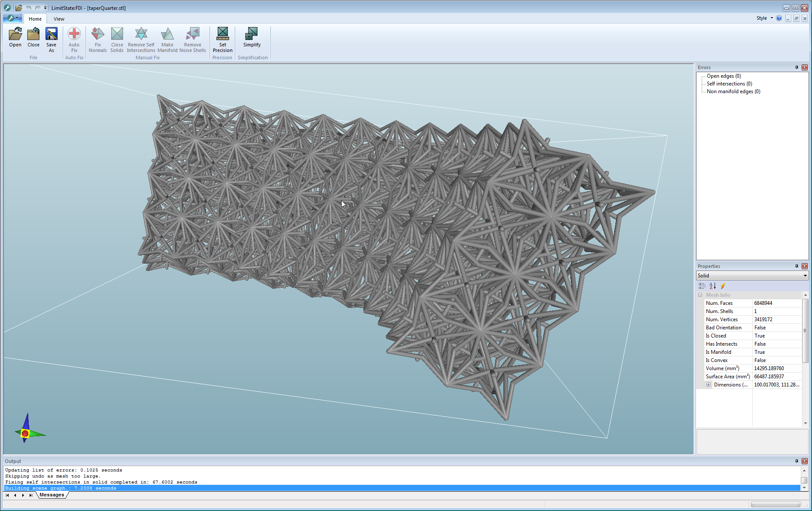Select the 'Building scene graph' output line

(x=402, y=488)
